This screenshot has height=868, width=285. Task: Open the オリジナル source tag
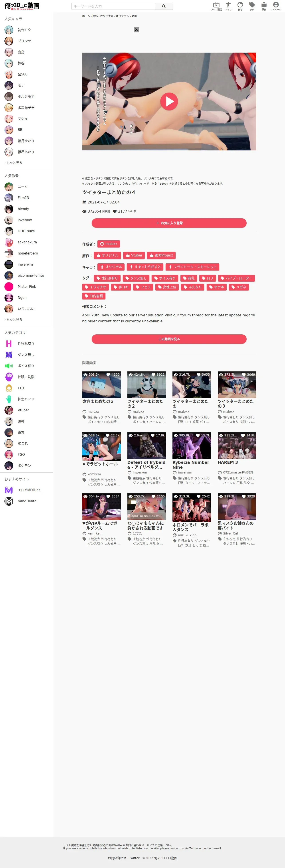coord(107,255)
